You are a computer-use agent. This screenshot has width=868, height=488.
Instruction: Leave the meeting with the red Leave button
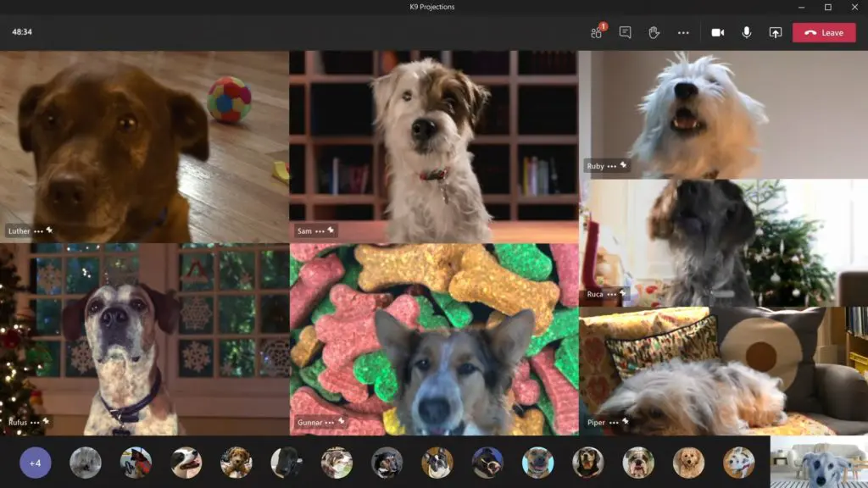824,33
